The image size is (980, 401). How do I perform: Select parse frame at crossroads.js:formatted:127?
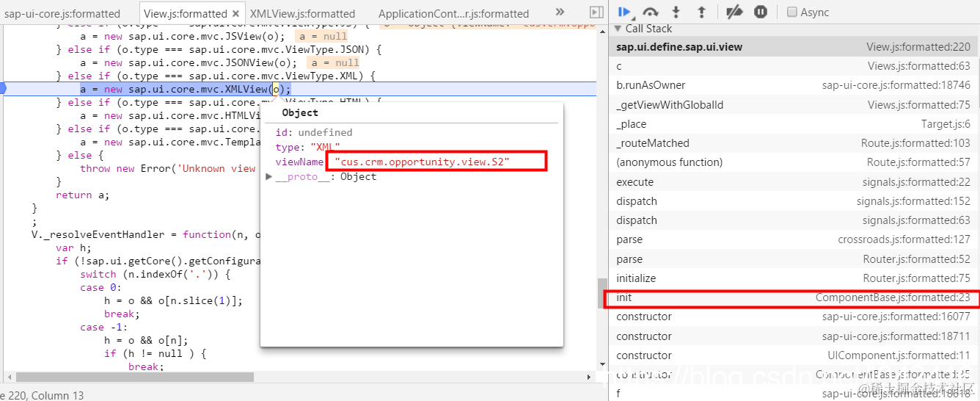pos(794,239)
